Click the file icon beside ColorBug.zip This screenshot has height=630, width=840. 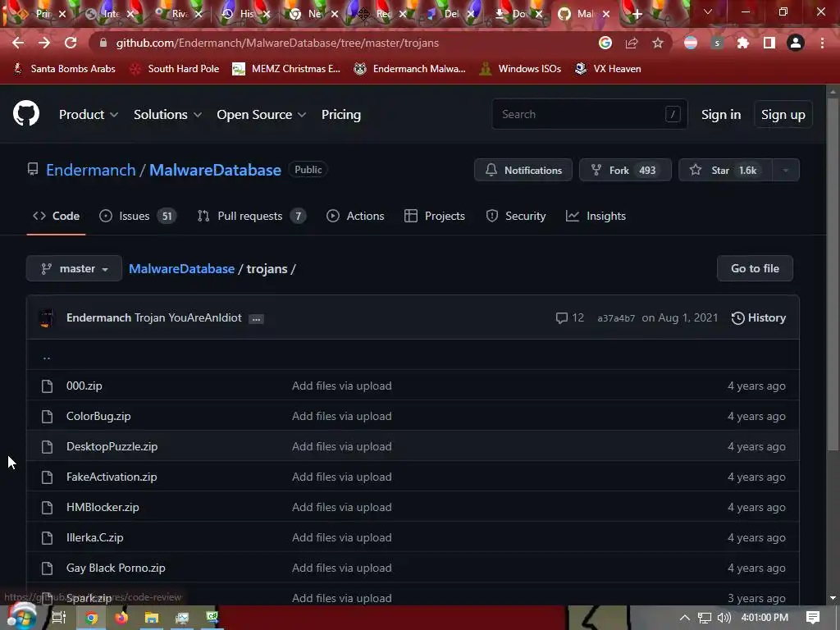point(47,416)
